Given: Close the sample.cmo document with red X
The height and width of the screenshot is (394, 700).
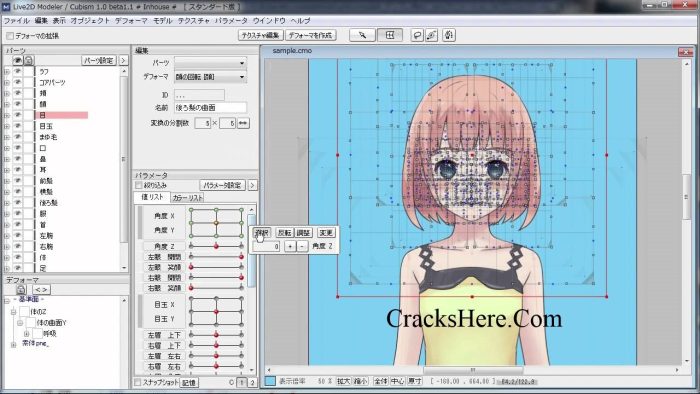Looking at the screenshot, I should click(x=686, y=52).
